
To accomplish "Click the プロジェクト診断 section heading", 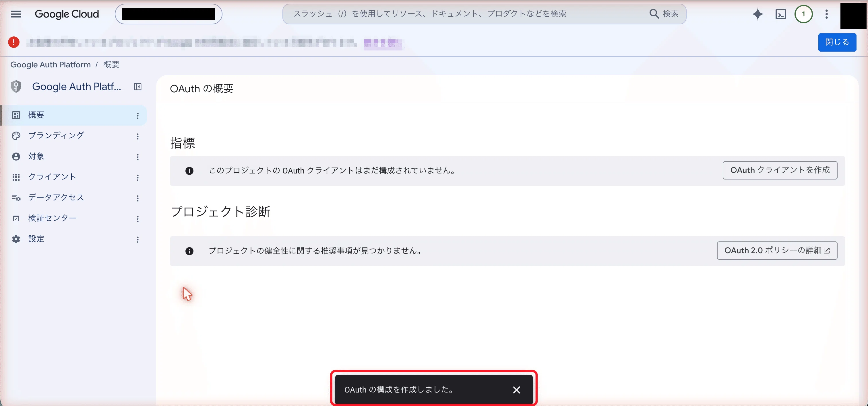I will click(220, 212).
